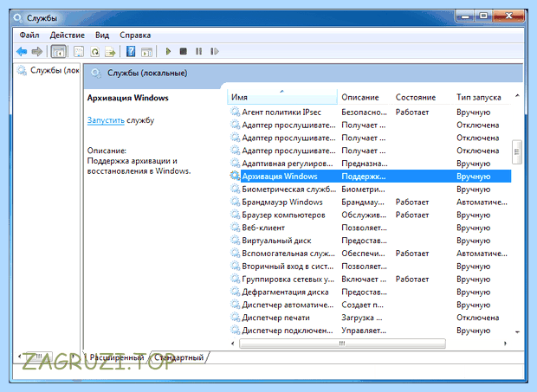537x392 pixels.
Task: Select the Диспетчер автоматиче... service
Action: click(x=370, y=305)
